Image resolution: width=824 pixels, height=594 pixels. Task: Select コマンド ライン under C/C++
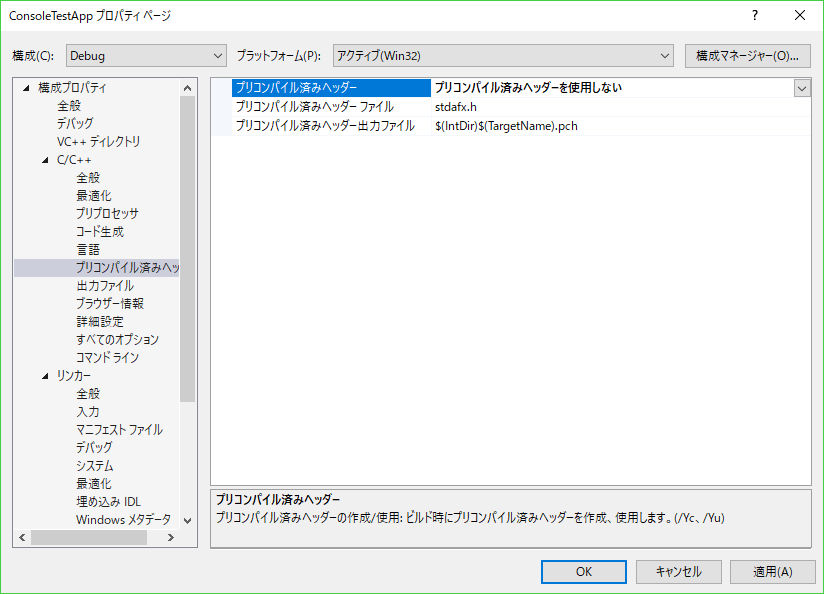107,358
